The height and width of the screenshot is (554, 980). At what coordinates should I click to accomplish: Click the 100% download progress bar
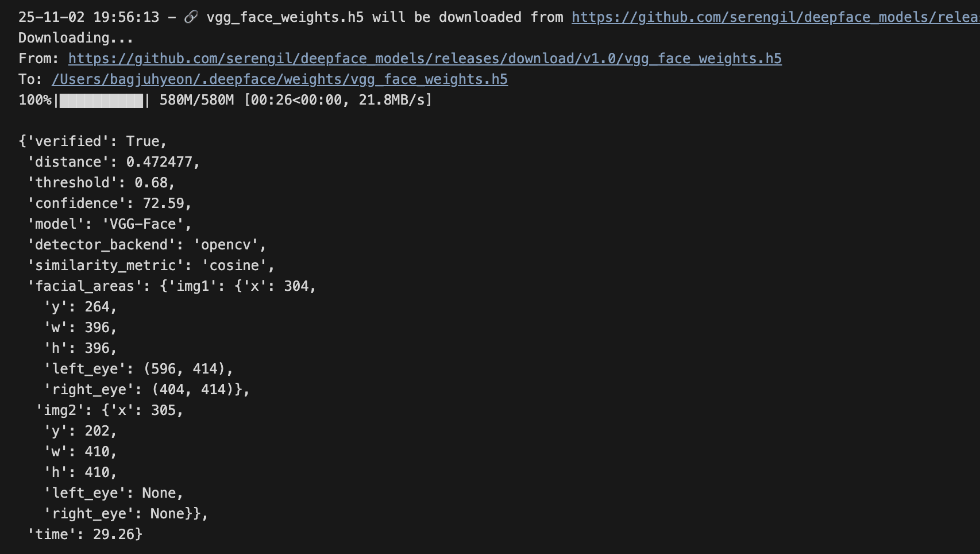[101, 101]
